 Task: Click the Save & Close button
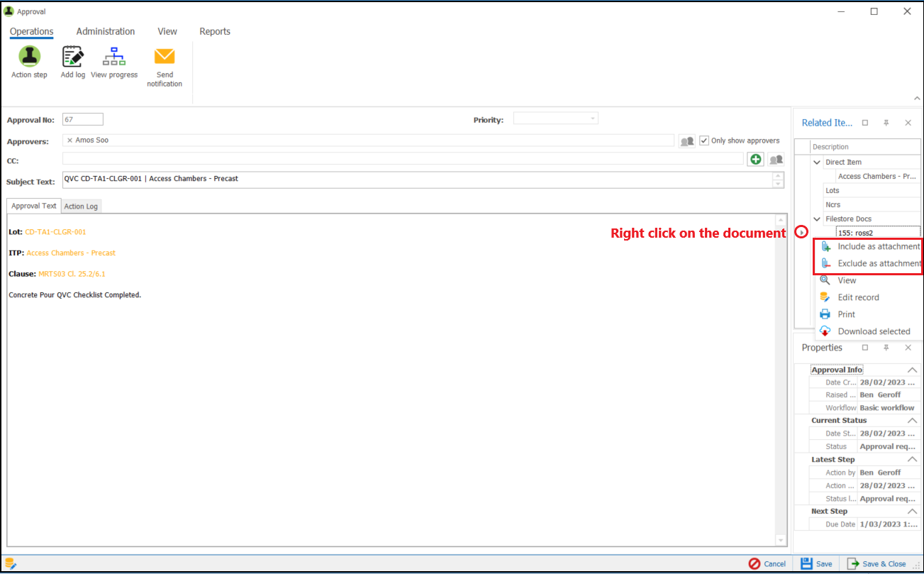(877, 563)
